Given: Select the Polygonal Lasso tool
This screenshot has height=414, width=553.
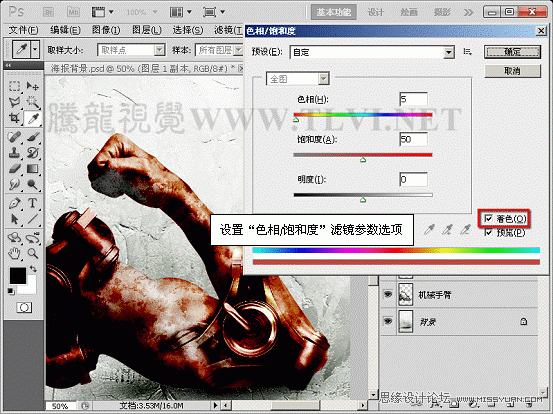Looking at the screenshot, I should click(x=14, y=102).
